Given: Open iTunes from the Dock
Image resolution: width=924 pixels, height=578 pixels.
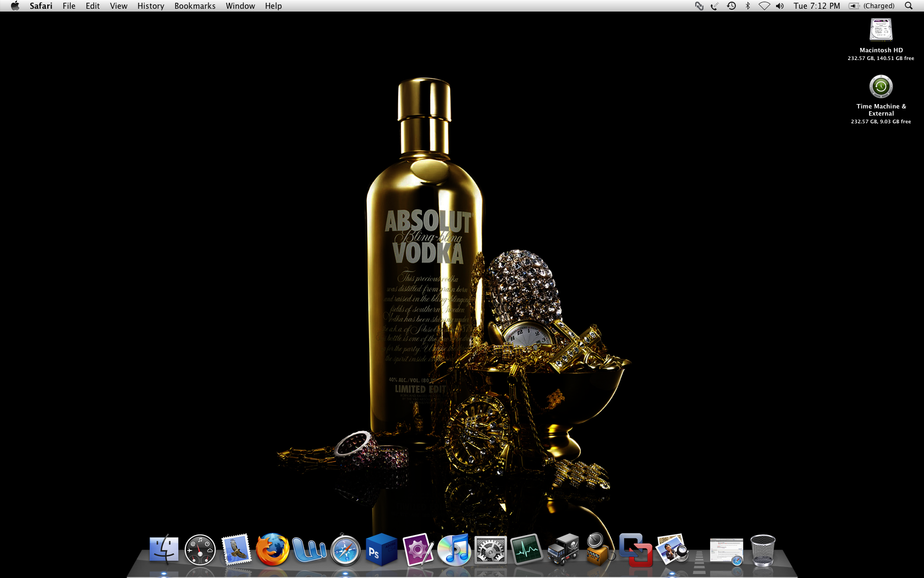Looking at the screenshot, I should coord(454,549).
